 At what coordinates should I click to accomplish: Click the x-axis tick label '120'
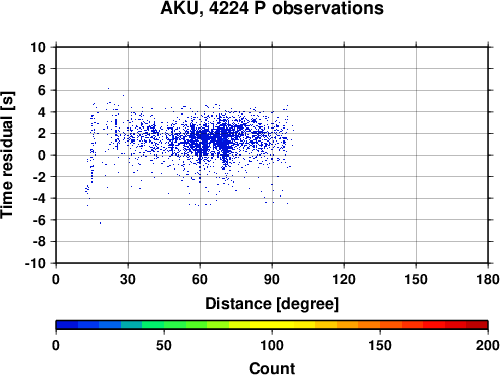point(344,279)
